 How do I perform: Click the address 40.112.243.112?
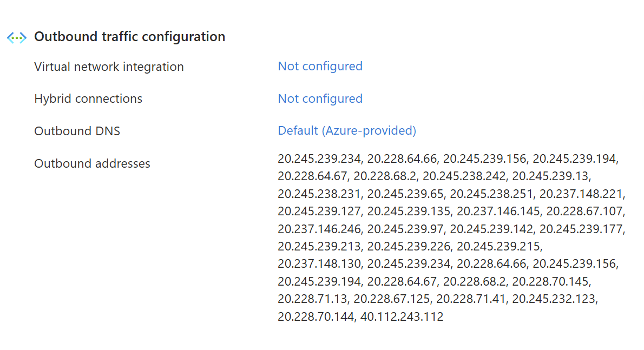[401, 317]
